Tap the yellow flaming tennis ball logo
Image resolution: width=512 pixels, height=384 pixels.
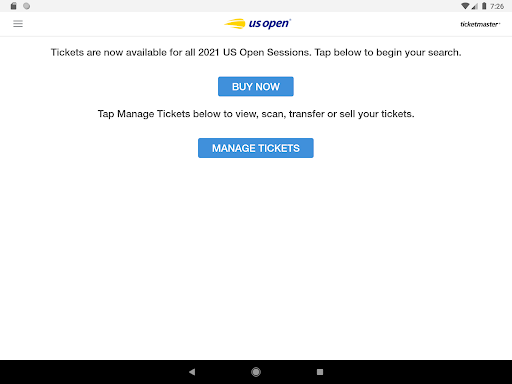click(235, 24)
